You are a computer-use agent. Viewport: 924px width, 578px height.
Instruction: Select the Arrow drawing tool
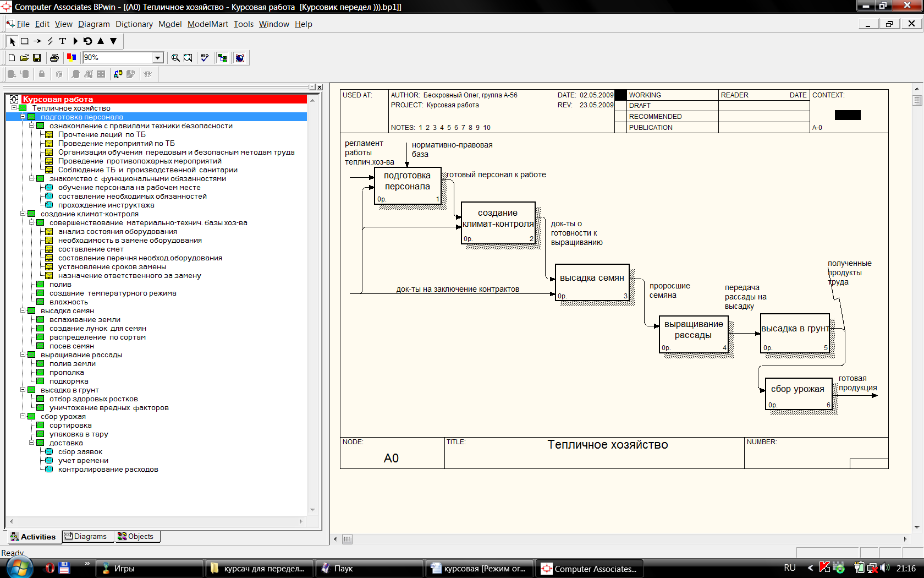[x=37, y=41]
